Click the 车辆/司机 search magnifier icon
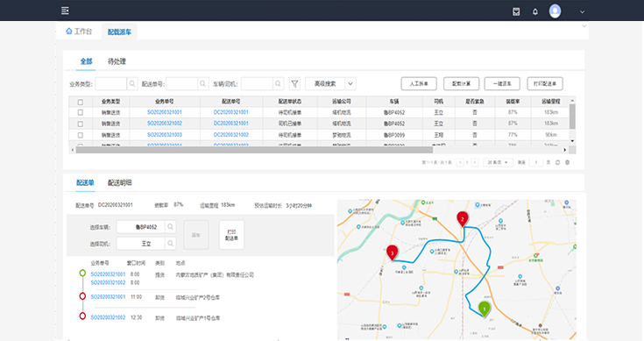Image resolution: width=644 pixels, height=341 pixels. coord(278,84)
